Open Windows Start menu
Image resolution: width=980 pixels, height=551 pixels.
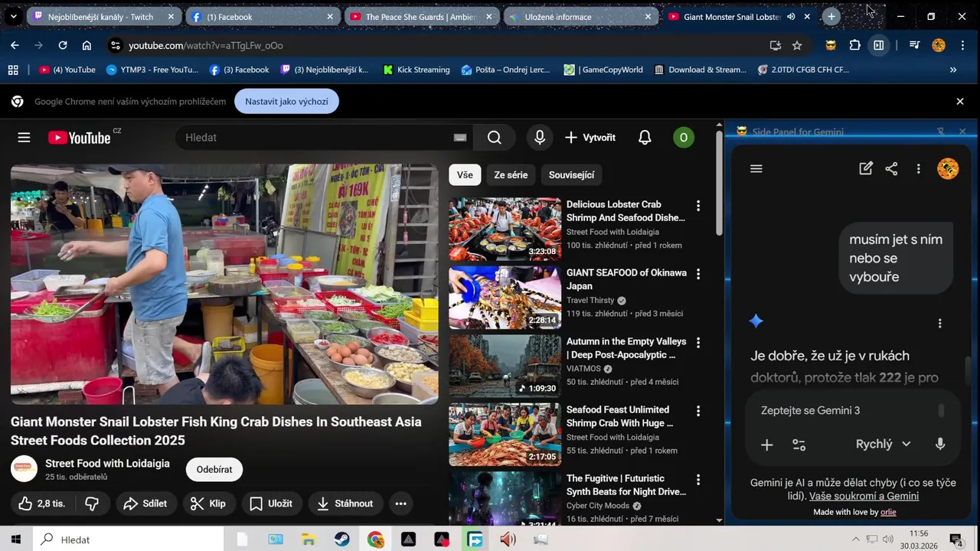(x=15, y=540)
